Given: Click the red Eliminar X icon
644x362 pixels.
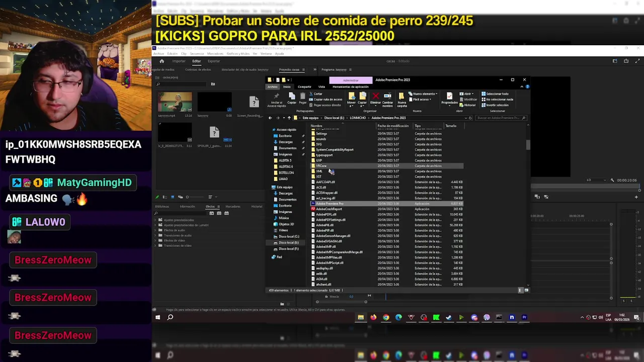Looking at the screenshot, I should click(x=375, y=96).
